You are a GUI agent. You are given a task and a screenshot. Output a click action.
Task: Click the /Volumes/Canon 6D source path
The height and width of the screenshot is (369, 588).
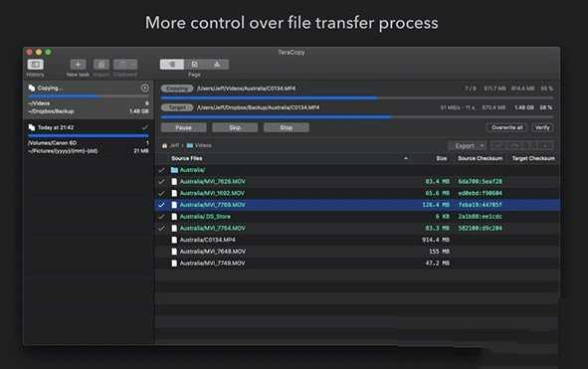click(x=52, y=143)
